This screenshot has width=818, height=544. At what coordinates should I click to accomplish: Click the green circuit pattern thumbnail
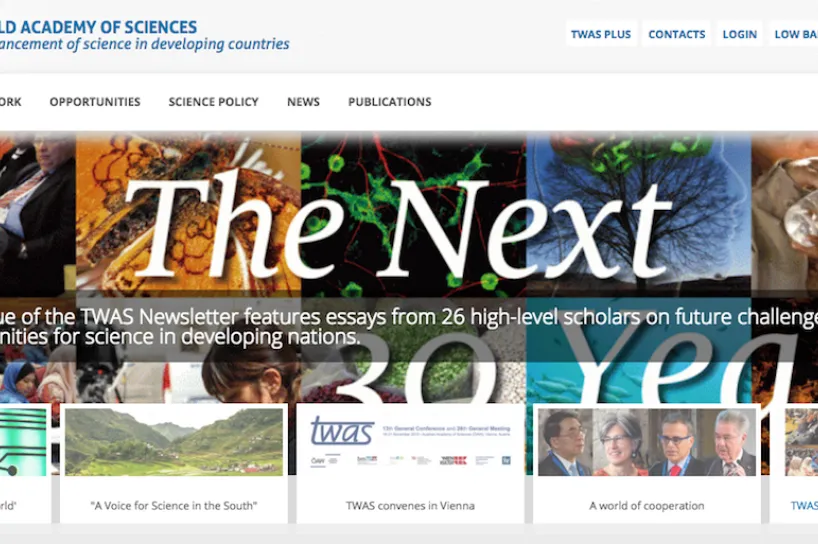tap(23, 442)
